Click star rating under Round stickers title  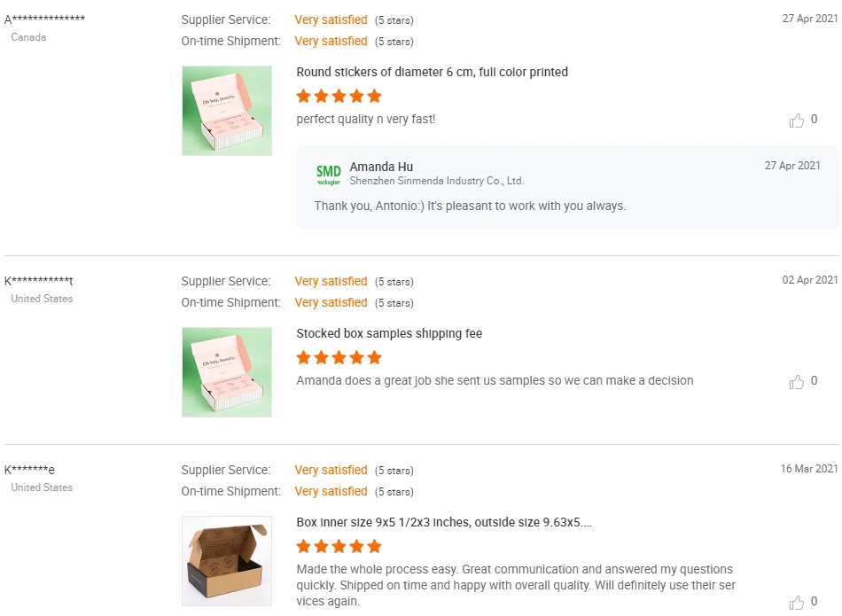(339, 97)
